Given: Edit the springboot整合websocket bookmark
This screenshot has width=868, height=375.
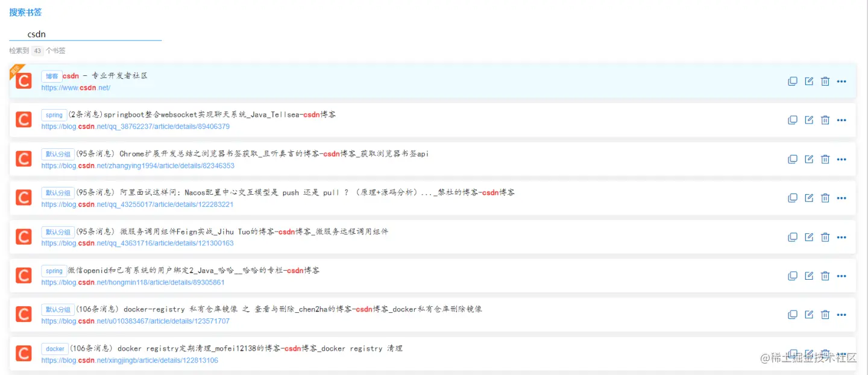Looking at the screenshot, I should [809, 120].
